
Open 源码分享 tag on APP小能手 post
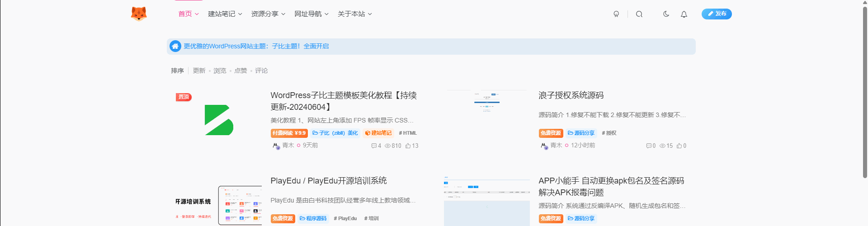581,218
